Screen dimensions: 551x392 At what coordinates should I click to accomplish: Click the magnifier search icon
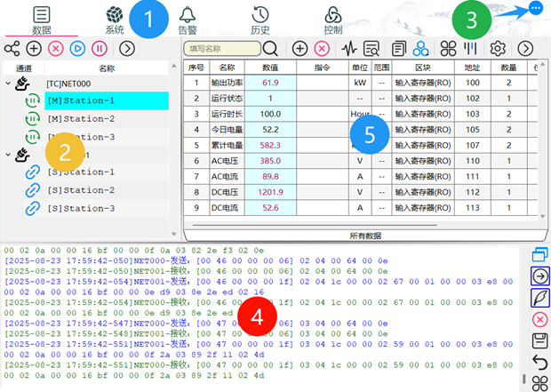tap(270, 49)
